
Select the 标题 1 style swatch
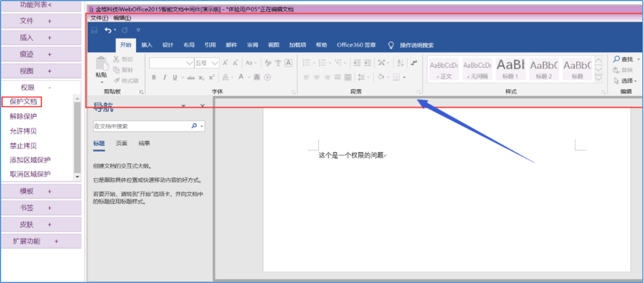pyautogui.click(x=510, y=68)
